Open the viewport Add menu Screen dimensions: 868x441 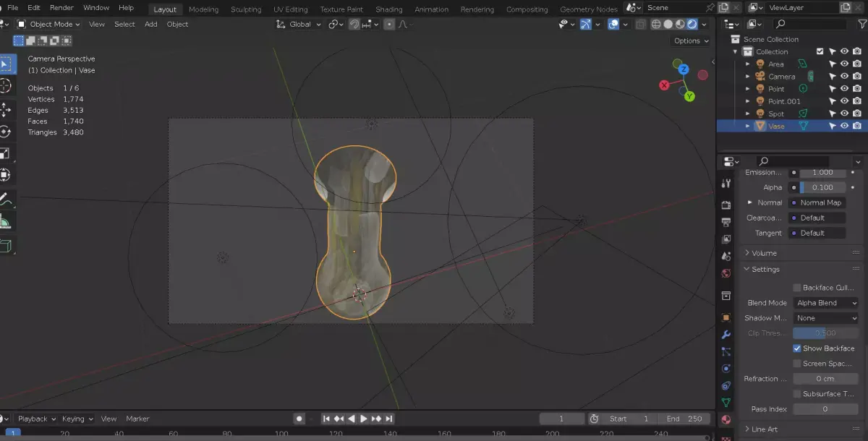(150, 24)
